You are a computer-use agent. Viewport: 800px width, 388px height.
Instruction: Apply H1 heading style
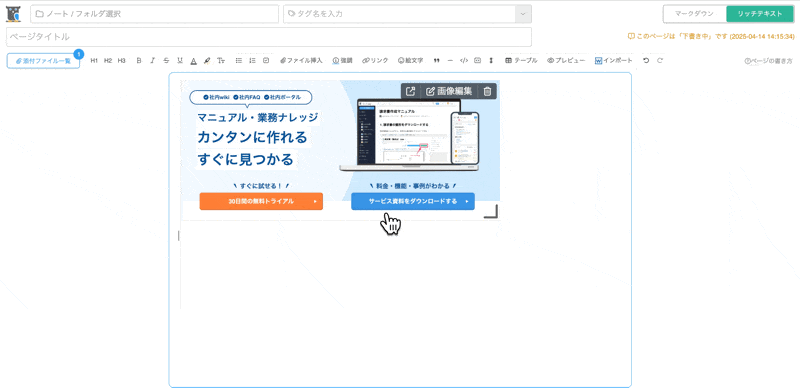point(94,60)
